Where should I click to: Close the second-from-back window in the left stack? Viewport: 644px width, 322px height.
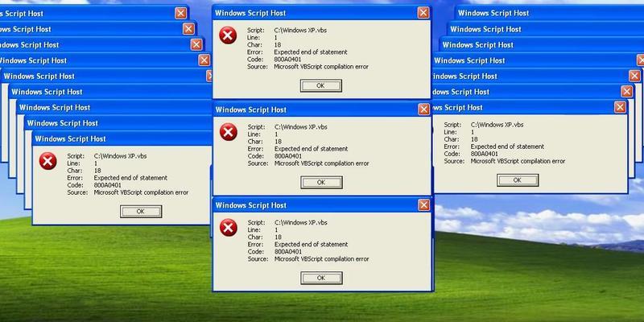point(188,29)
